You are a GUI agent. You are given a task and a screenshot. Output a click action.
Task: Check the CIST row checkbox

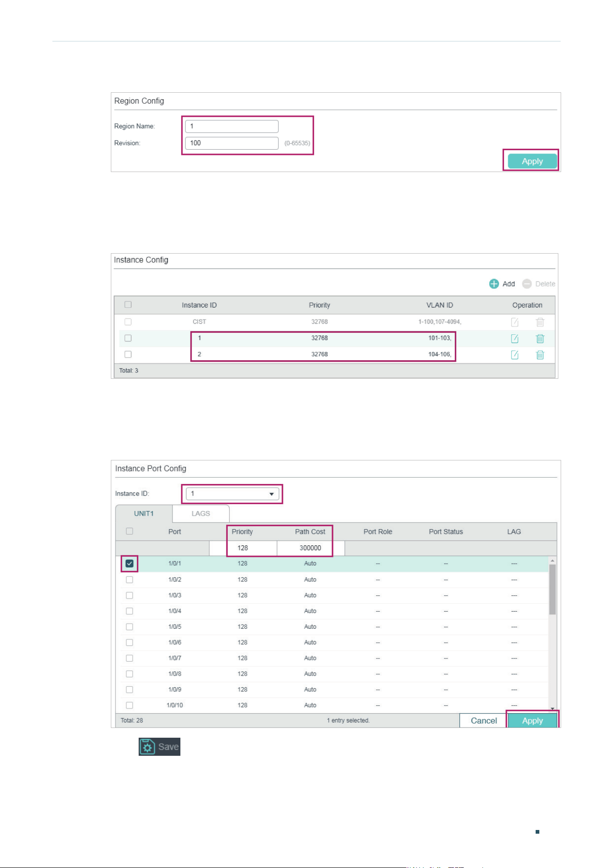click(128, 322)
